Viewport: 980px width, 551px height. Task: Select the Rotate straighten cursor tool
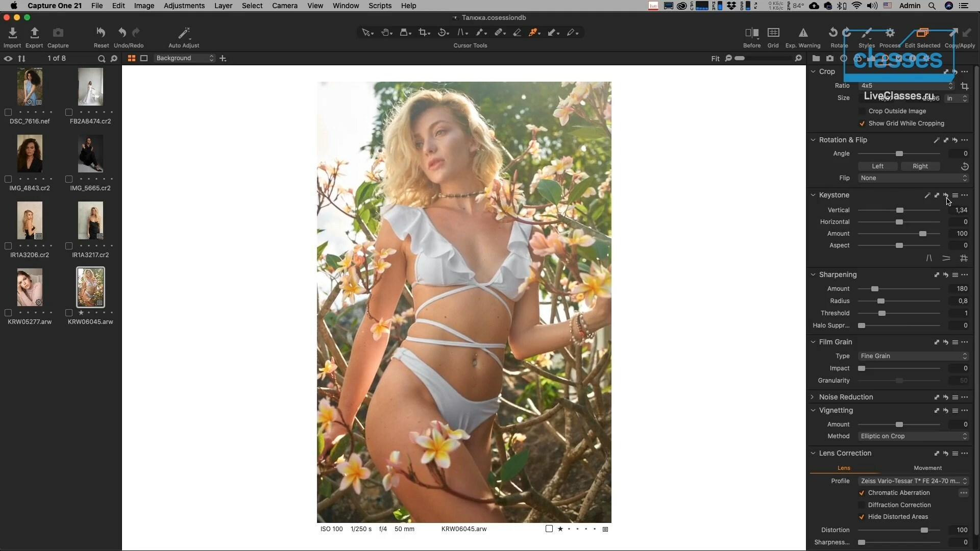[443, 33]
